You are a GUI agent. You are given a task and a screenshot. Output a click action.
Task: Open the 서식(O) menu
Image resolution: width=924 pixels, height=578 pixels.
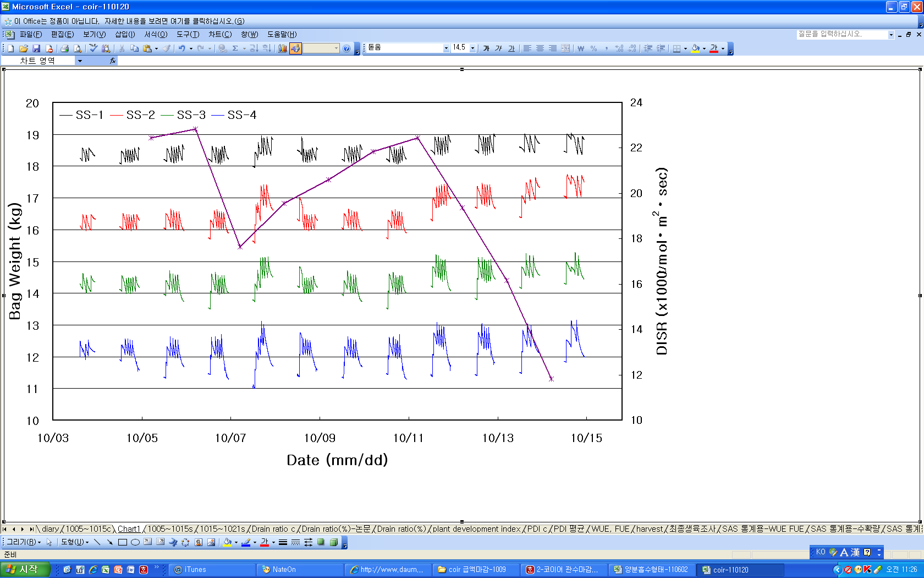click(x=156, y=34)
